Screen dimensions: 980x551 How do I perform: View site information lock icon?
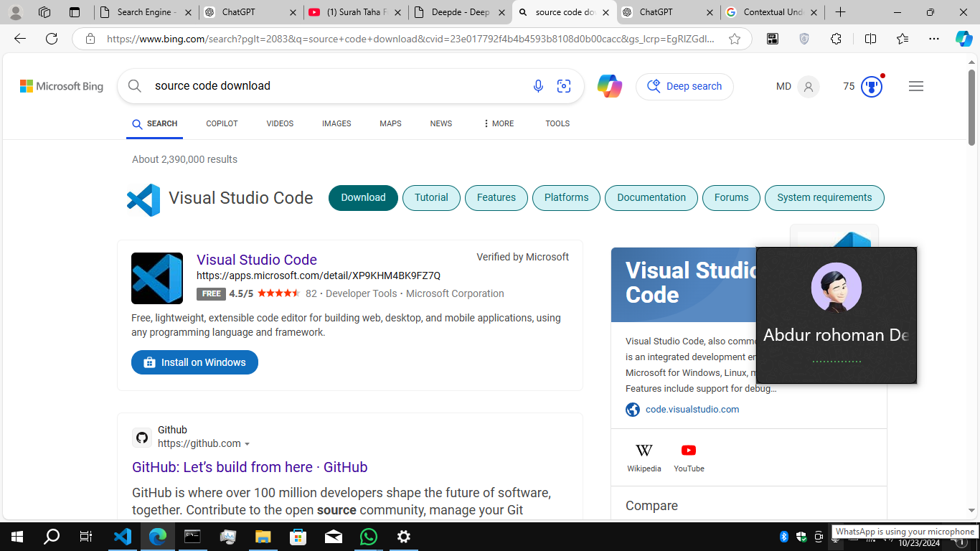(90, 39)
